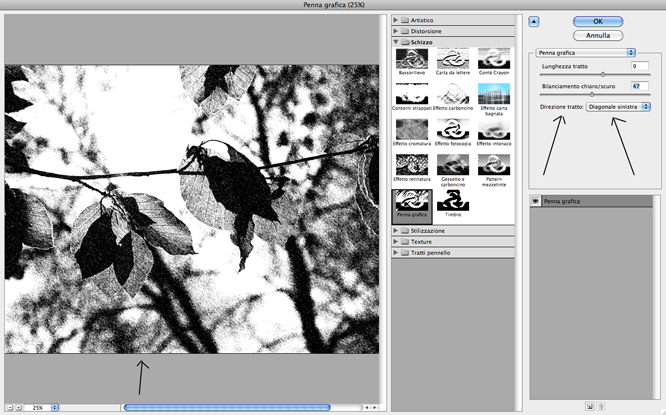Image resolution: width=666 pixels, height=415 pixels.
Task: Expand the Artistico filter folder
Action: [x=395, y=20]
